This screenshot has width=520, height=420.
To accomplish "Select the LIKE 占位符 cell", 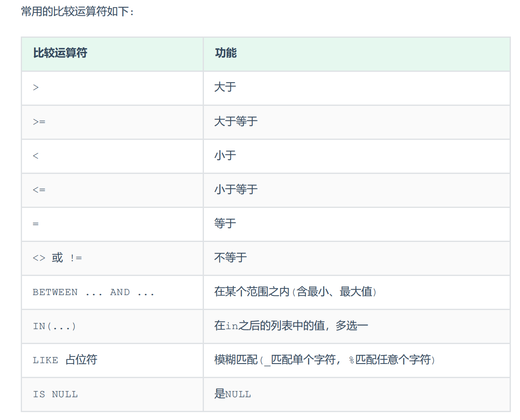I will (x=112, y=360).
